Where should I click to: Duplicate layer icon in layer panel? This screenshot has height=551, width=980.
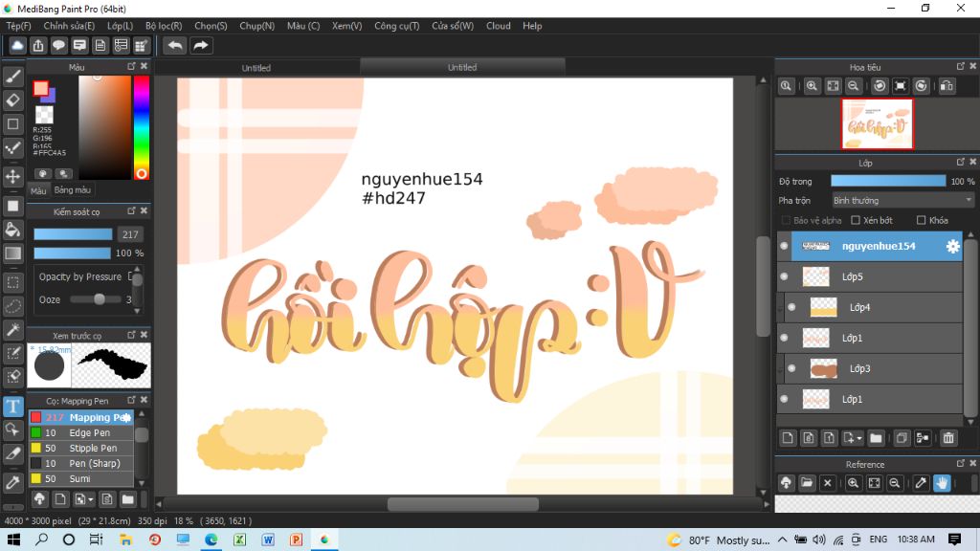(902, 438)
